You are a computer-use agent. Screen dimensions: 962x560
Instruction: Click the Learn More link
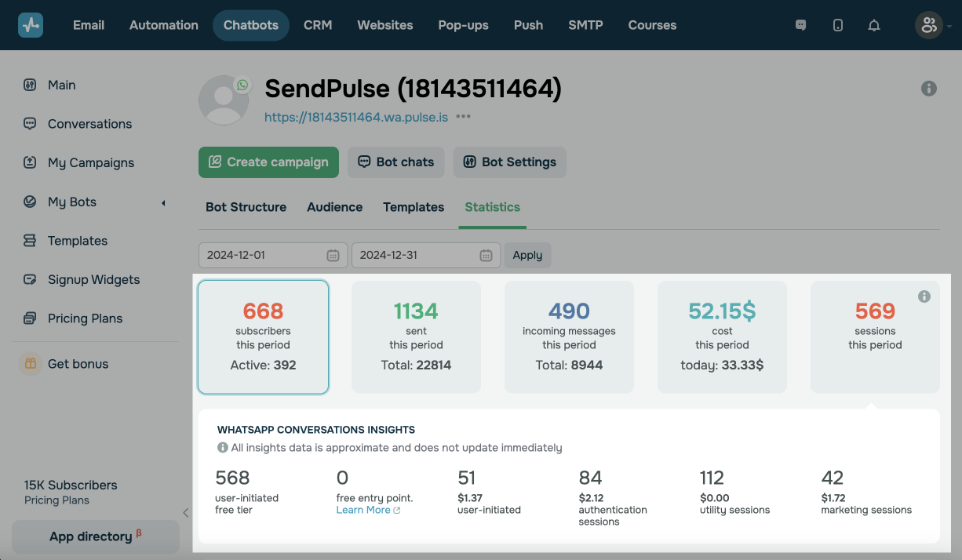(x=368, y=510)
